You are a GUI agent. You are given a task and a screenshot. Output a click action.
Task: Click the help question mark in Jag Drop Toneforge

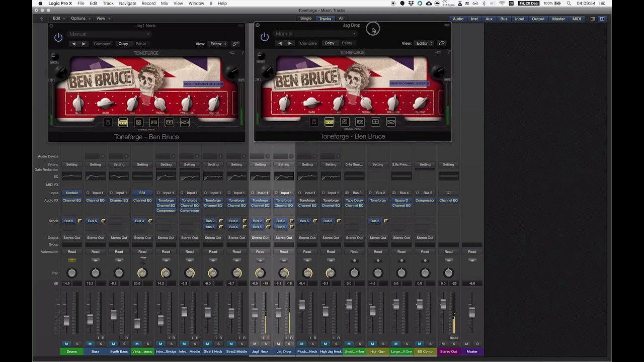tap(449, 52)
